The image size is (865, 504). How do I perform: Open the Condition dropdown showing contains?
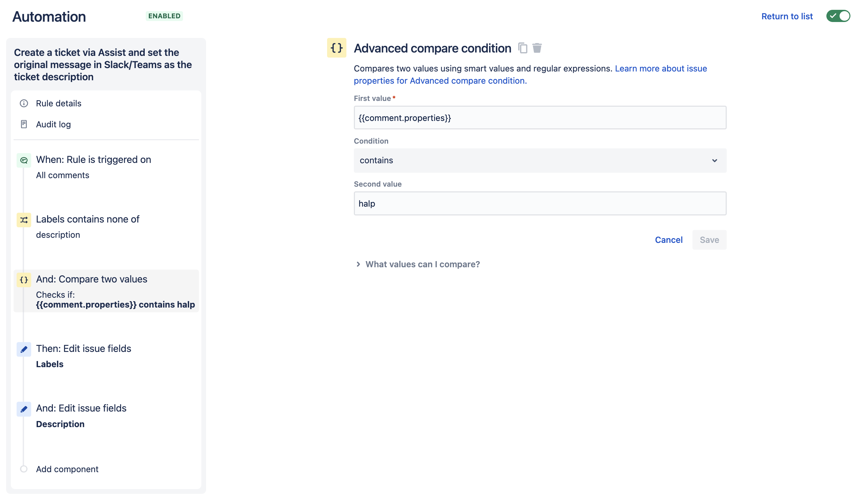click(x=540, y=160)
